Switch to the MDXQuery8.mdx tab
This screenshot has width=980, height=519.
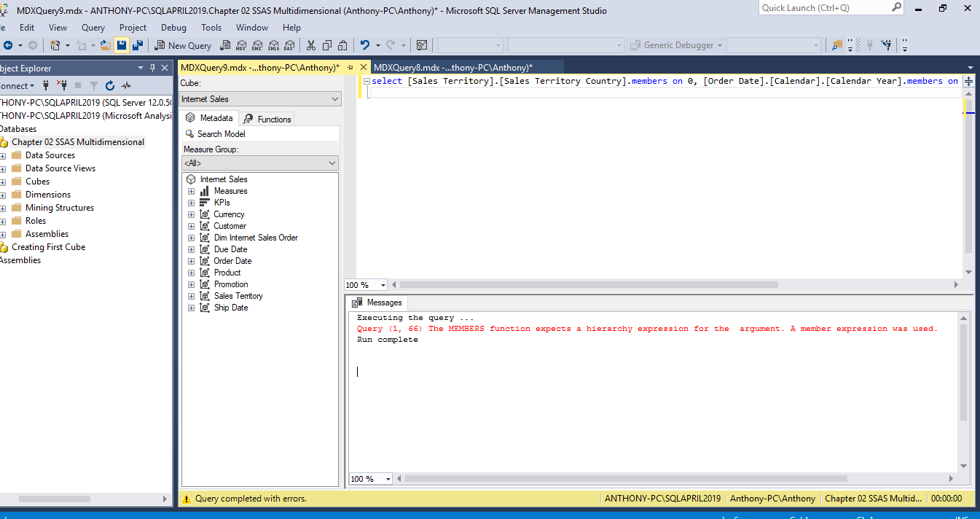coord(452,68)
